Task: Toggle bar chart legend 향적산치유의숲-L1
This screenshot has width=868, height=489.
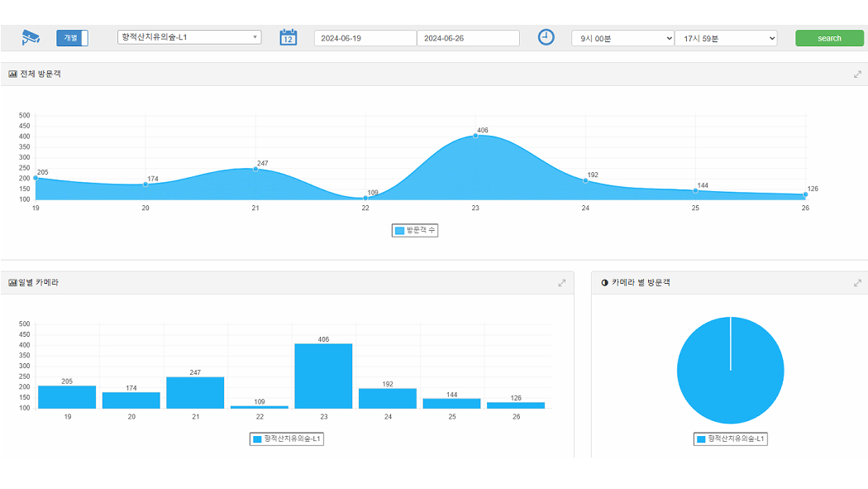Action: (x=287, y=439)
